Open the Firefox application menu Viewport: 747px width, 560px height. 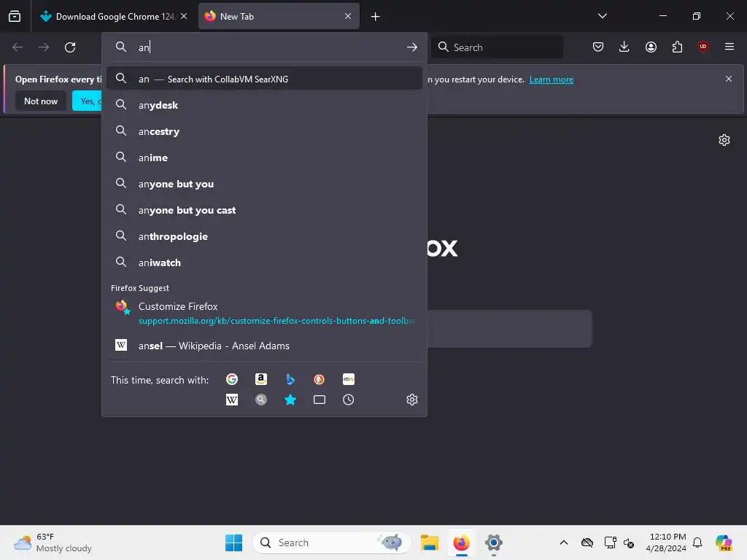(x=729, y=47)
